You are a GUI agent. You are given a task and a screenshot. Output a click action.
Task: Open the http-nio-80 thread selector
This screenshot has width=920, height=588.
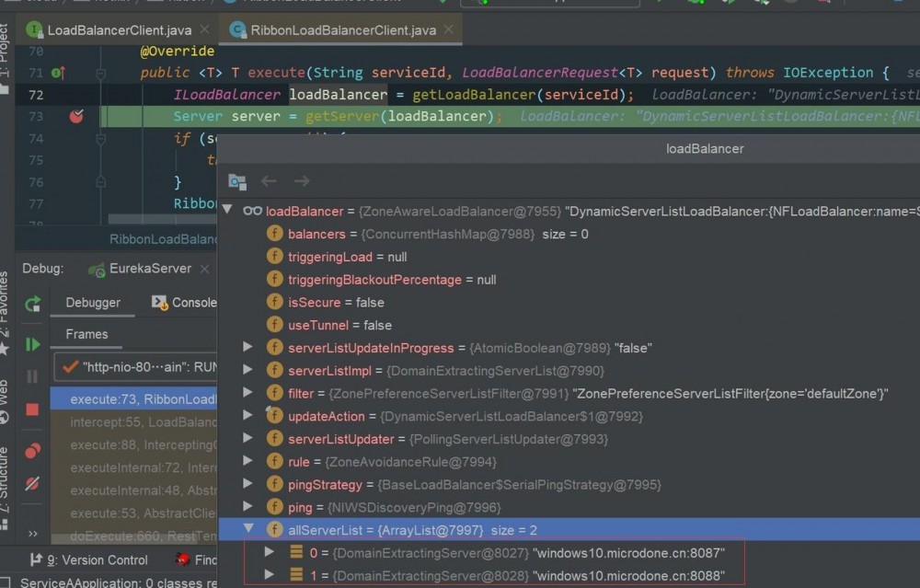[136, 367]
